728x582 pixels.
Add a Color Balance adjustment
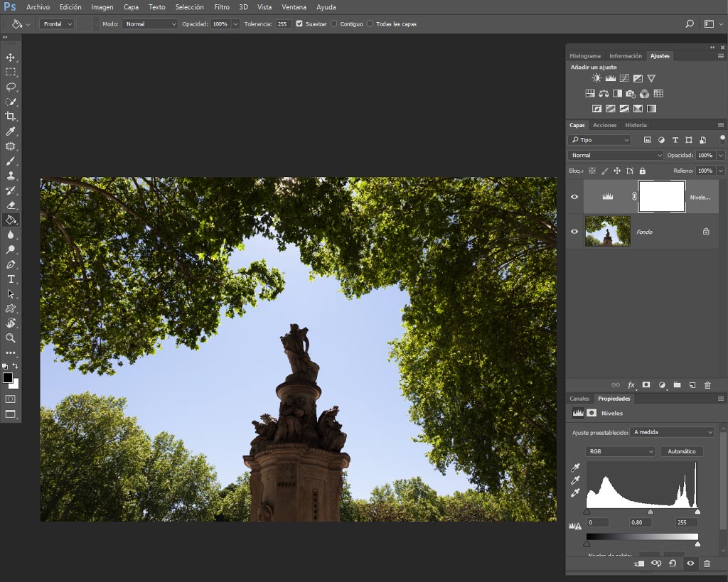pyautogui.click(x=604, y=94)
